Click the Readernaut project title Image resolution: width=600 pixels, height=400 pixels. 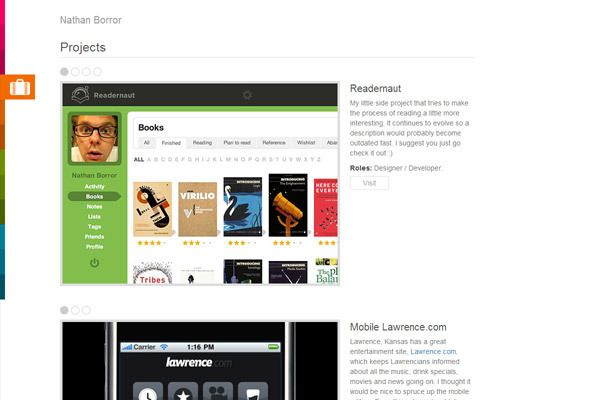375,88
